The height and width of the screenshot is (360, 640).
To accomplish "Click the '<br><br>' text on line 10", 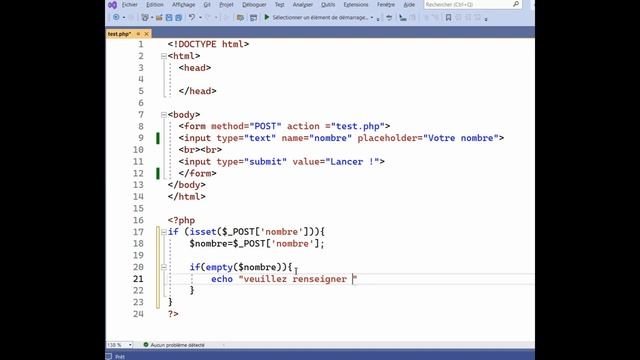I will pos(200,150).
